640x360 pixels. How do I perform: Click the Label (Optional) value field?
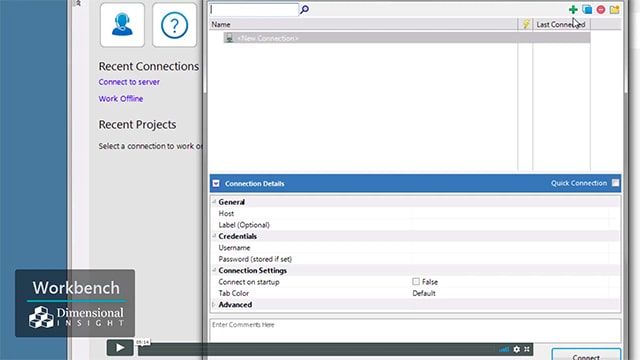(510, 225)
